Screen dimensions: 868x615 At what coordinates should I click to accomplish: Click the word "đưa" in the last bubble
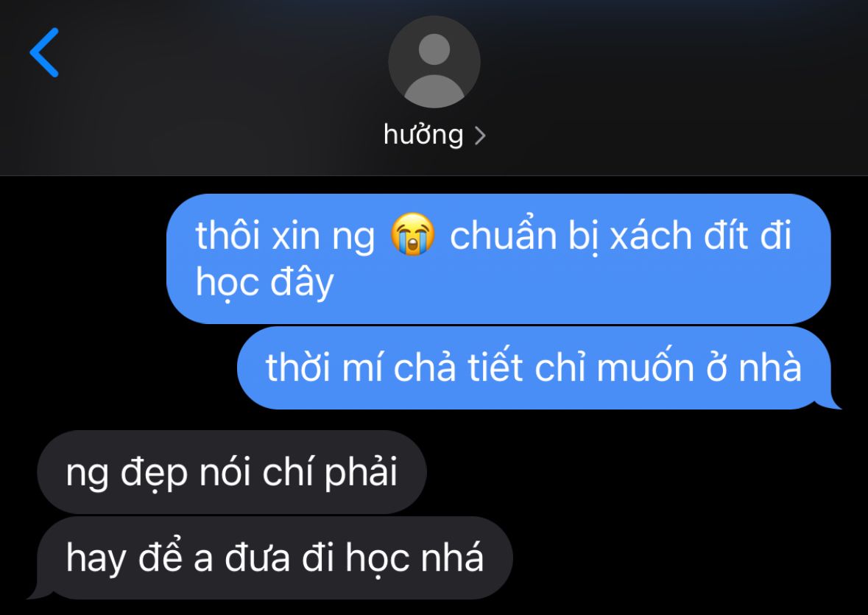(x=258, y=558)
